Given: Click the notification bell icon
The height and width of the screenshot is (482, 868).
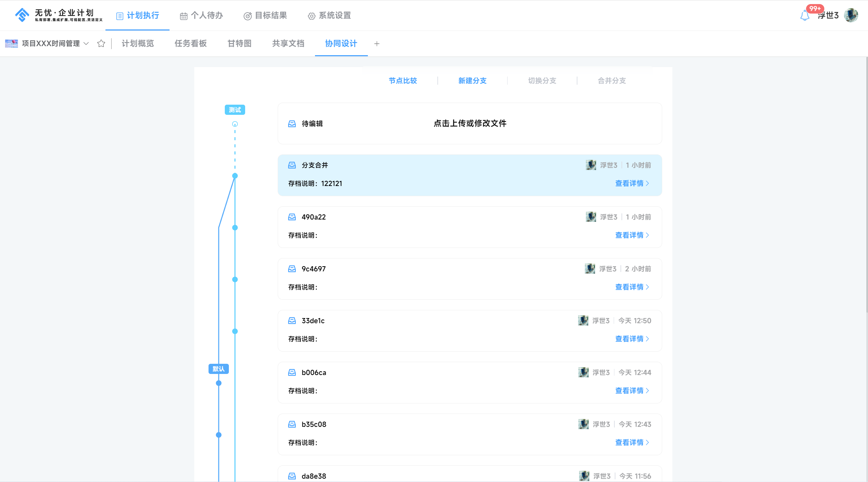Looking at the screenshot, I should [x=805, y=16].
